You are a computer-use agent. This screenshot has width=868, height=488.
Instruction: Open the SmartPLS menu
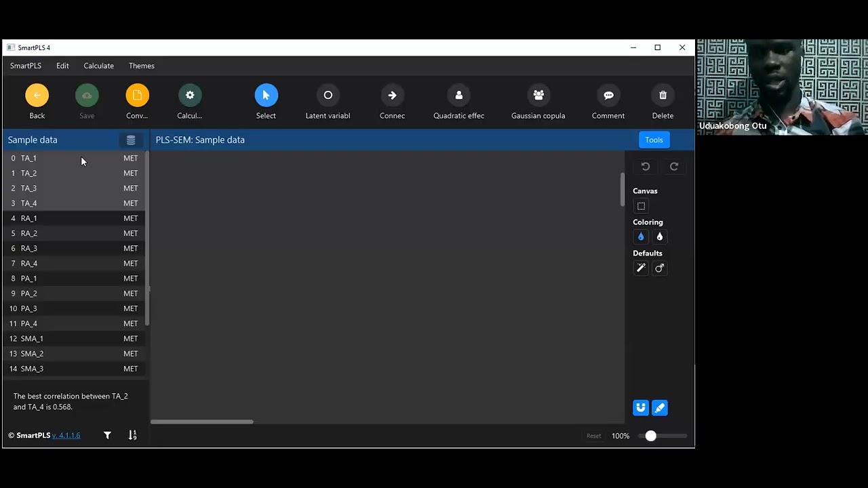pos(26,66)
